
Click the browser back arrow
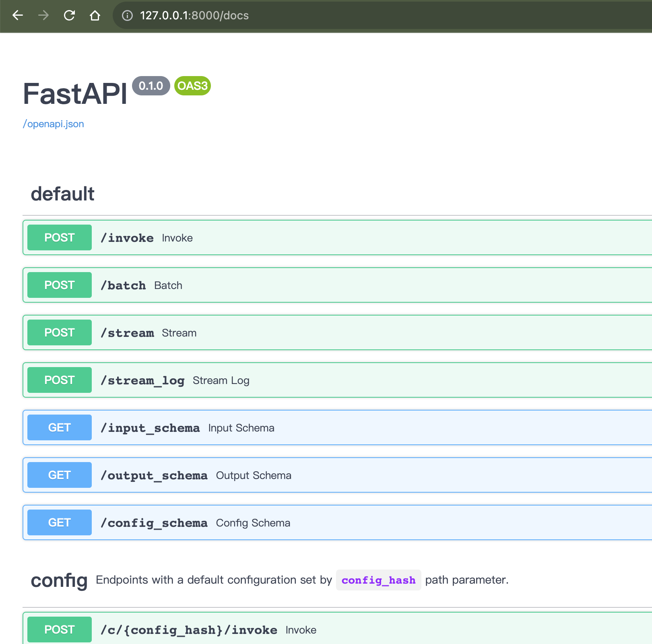[x=17, y=15]
